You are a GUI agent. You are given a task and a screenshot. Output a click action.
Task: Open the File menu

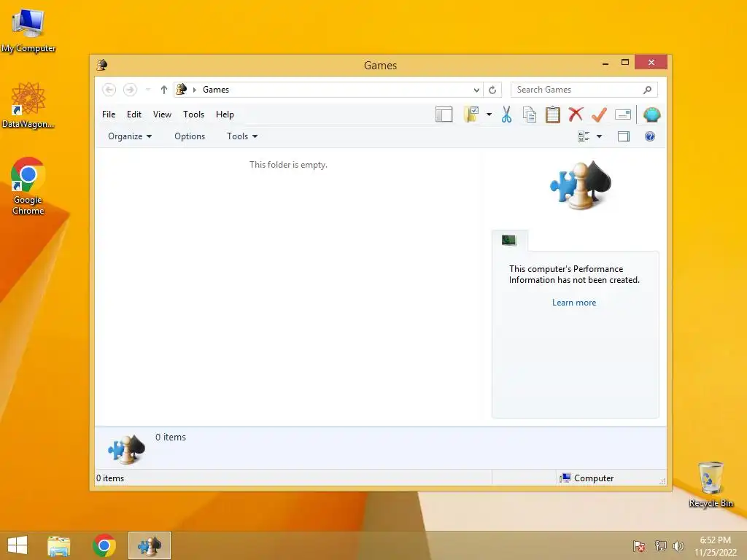[x=109, y=114]
